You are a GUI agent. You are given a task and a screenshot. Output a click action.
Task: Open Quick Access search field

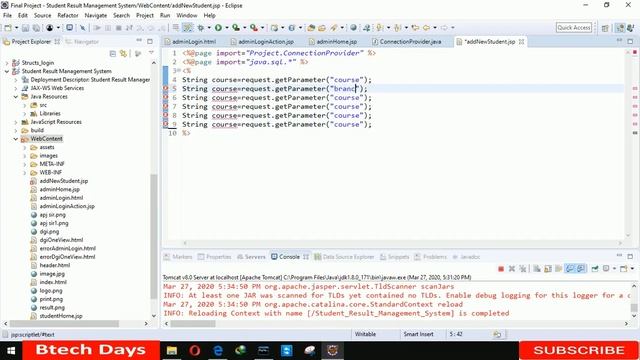tap(573, 27)
